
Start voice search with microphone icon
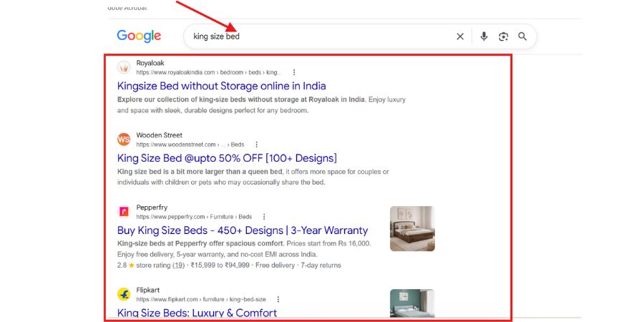(484, 36)
